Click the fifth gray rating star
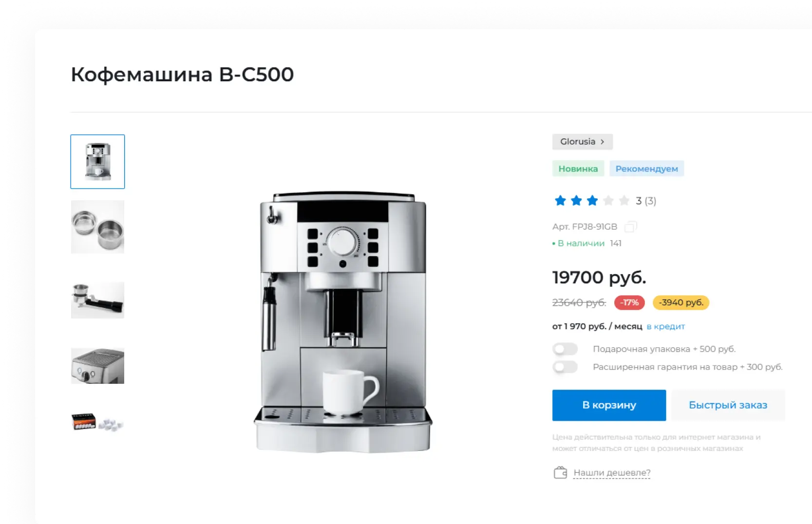This screenshot has width=812, height=524. pyautogui.click(x=624, y=201)
